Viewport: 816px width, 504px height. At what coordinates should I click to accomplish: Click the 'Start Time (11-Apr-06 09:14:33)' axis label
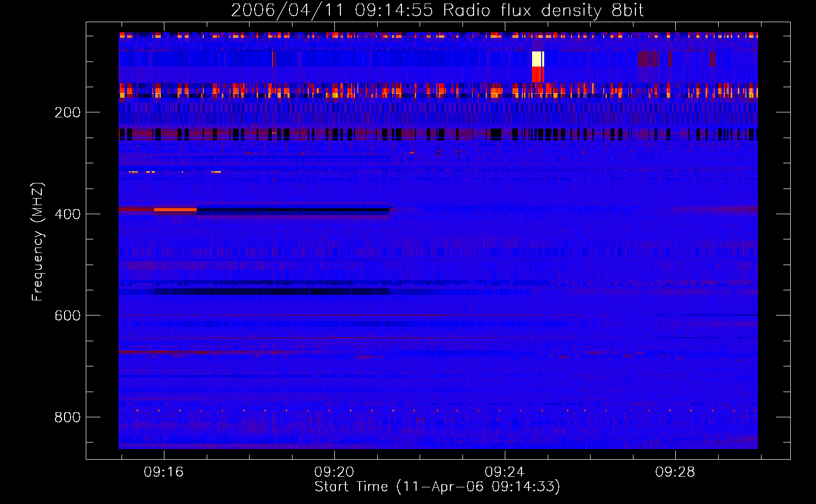[x=437, y=487]
